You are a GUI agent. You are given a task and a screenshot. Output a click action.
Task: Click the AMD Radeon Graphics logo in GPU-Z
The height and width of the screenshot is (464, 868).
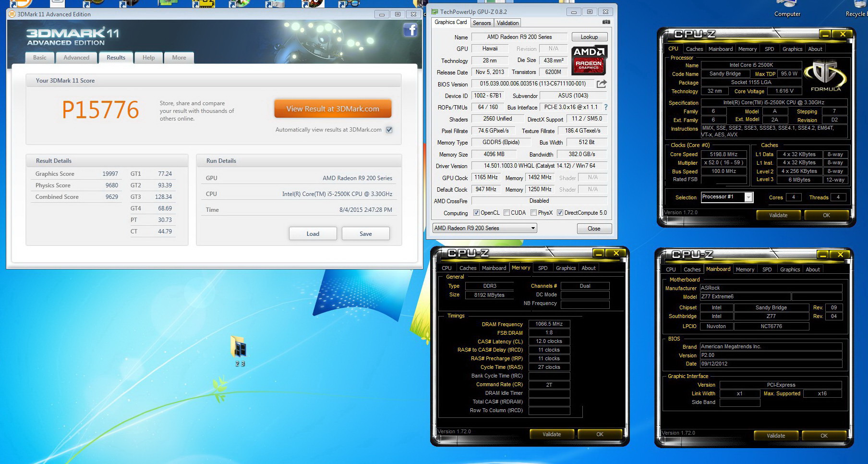pos(589,61)
